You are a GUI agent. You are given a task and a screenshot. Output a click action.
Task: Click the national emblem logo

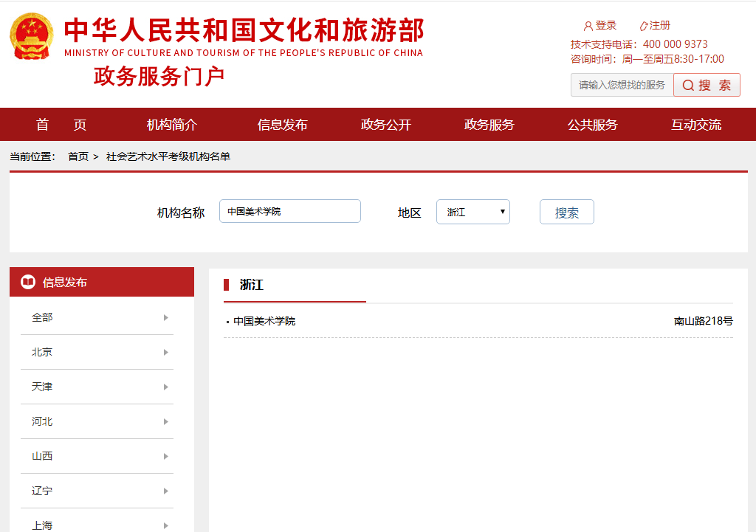(x=31, y=36)
